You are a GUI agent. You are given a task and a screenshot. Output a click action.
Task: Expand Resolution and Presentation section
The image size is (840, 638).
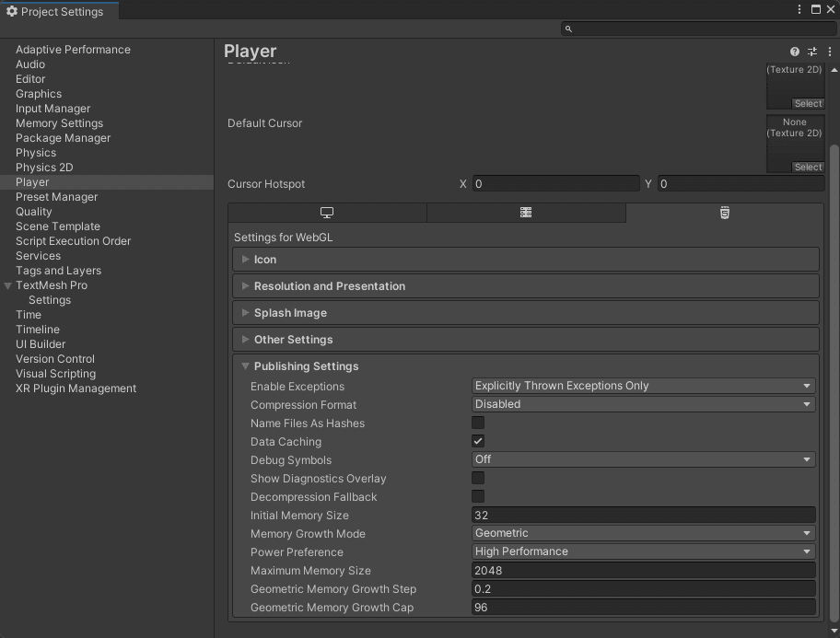pos(526,286)
